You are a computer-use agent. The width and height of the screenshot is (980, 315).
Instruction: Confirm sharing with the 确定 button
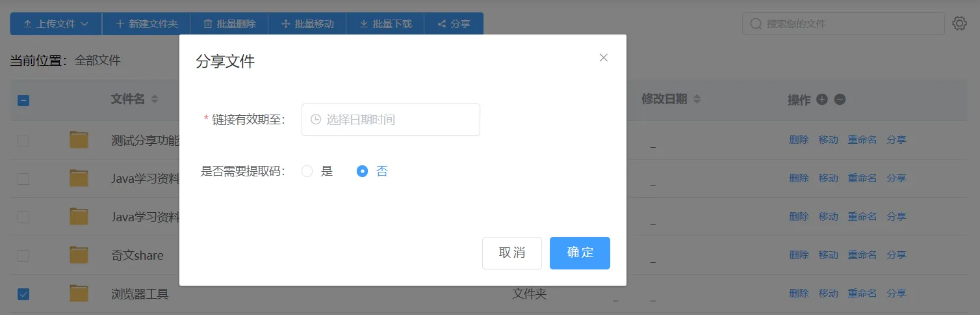(580, 253)
